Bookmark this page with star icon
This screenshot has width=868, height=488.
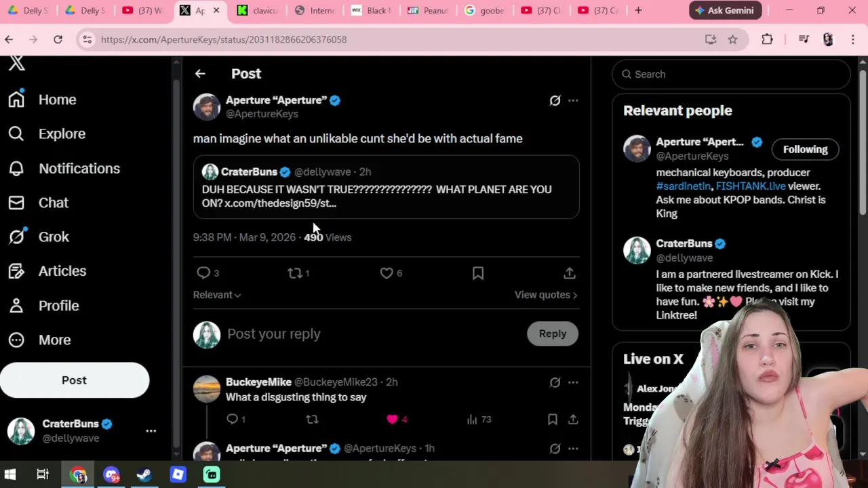click(x=732, y=39)
